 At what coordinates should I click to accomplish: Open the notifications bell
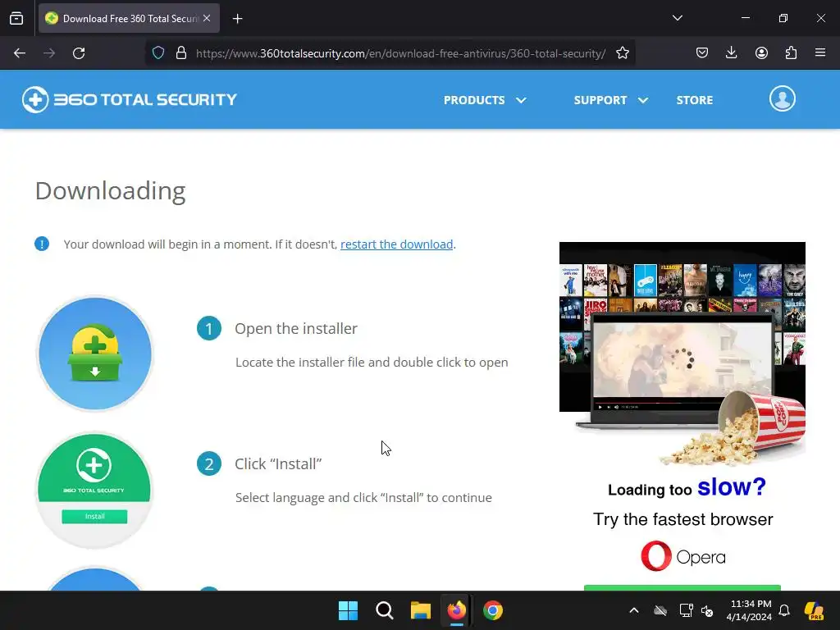784,610
